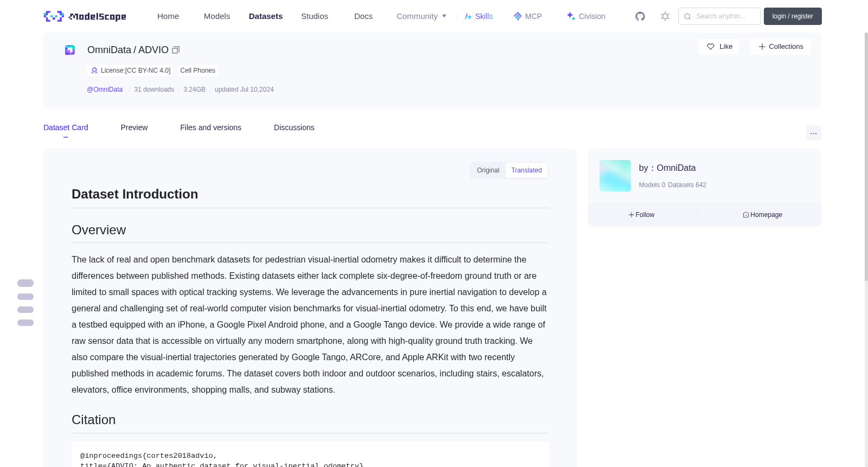868x467 pixels.
Task: Click the page vertical scrollbar
Action: point(866,156)
